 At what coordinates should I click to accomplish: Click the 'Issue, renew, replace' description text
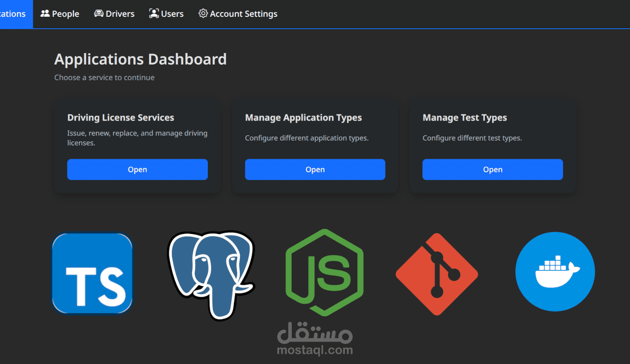tap(137, 138)
